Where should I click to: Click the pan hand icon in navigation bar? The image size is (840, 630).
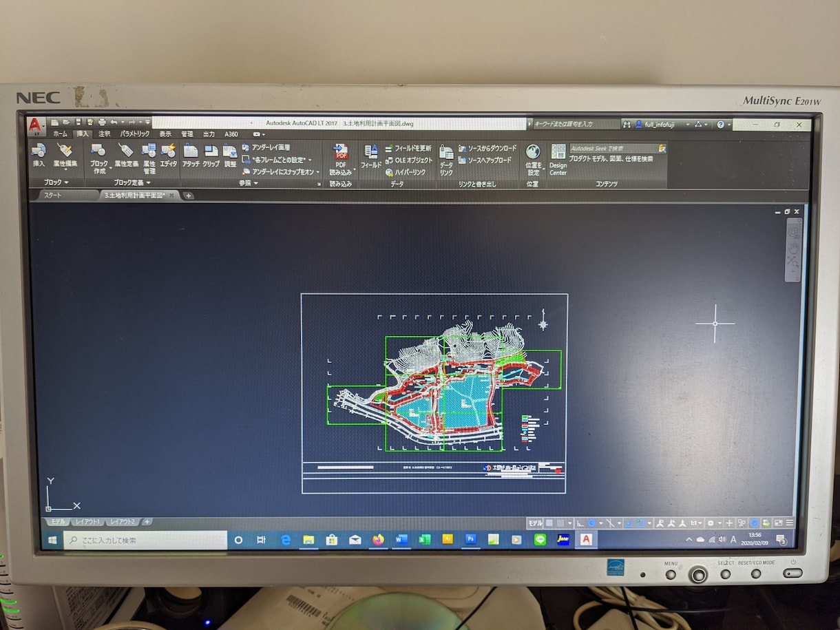(x=793, y=248)
